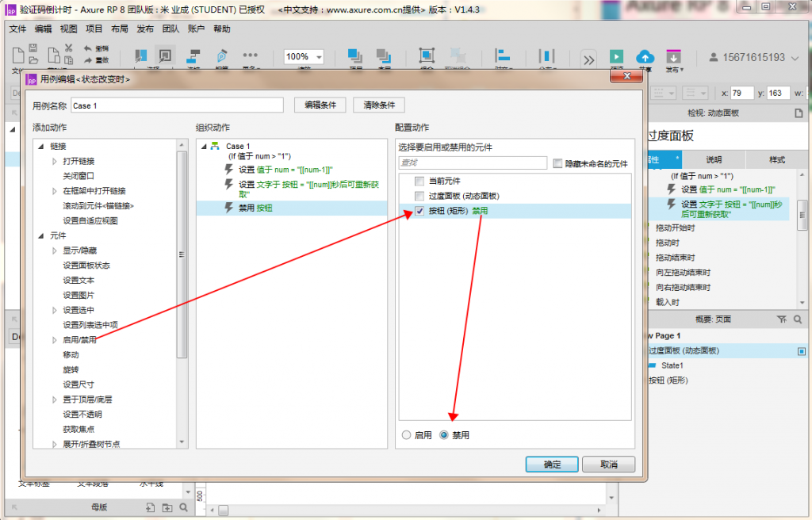812x520 pixels.
Task: Open the 100% zoom dropdown
Action: coord(319,57)
